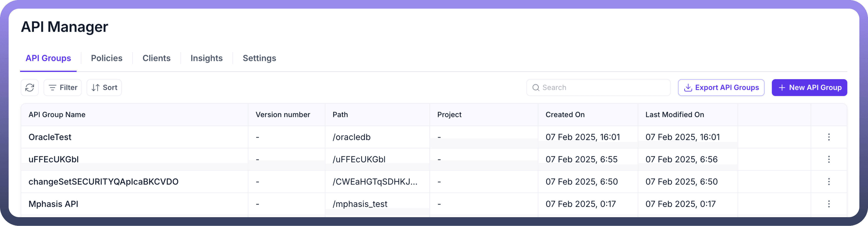Select the API Groups tab

[48, 58]
